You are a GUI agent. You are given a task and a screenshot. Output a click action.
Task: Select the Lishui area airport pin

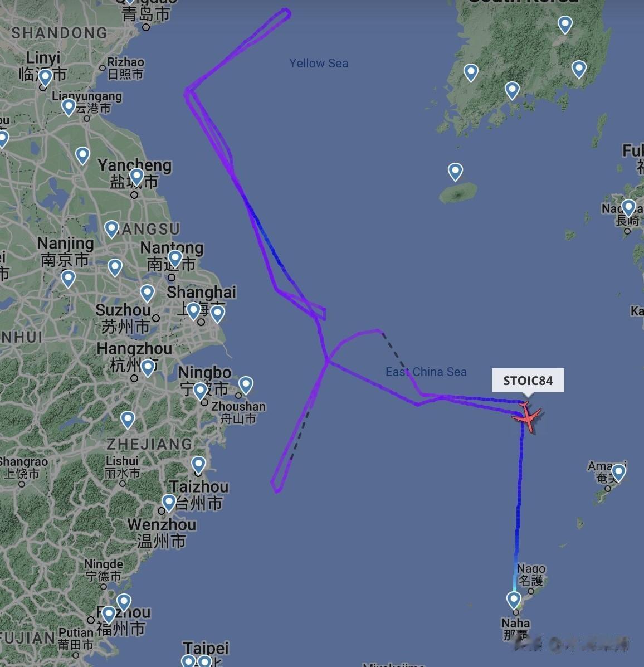pyautogui.click(x=128, y=420)
